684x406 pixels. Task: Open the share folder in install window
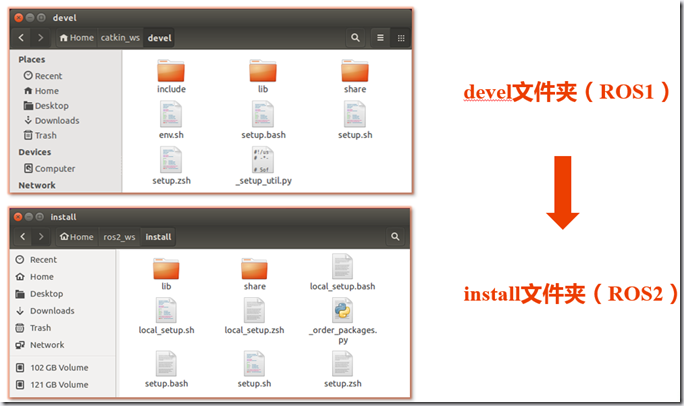pos(254,274)
